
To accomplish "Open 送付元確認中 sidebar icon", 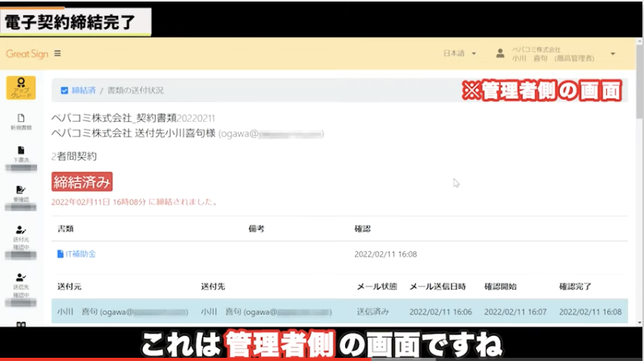I will click(20, 233).
